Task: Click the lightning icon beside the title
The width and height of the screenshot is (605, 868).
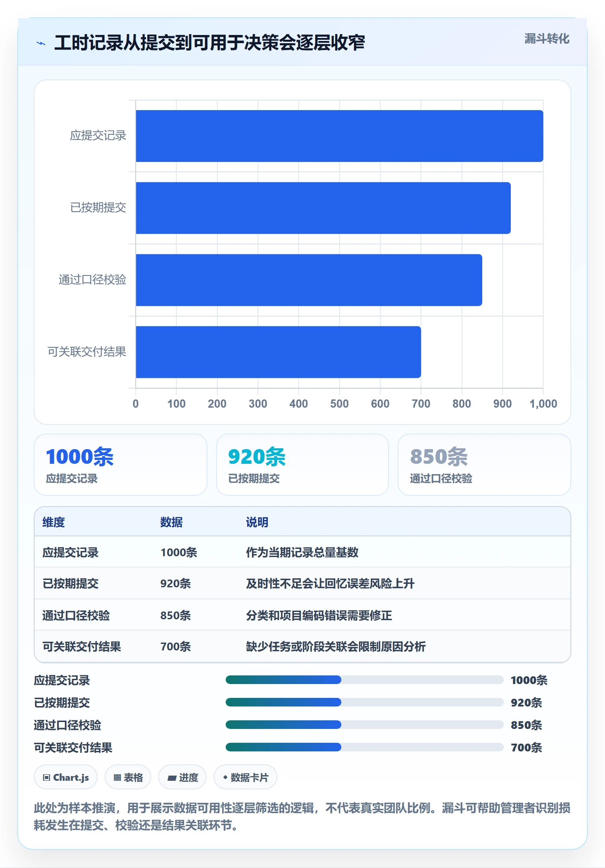Action: click(x=41, y=43)
